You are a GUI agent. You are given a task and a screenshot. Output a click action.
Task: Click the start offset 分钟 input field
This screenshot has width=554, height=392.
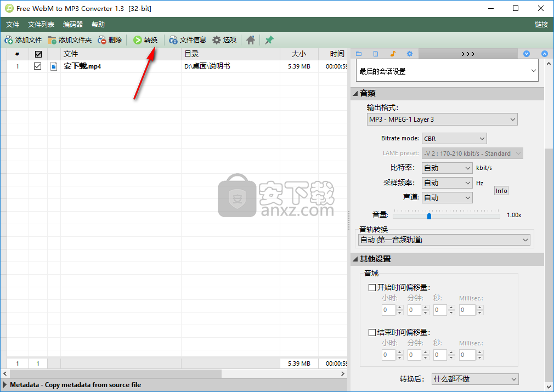(x=414, y=310)
